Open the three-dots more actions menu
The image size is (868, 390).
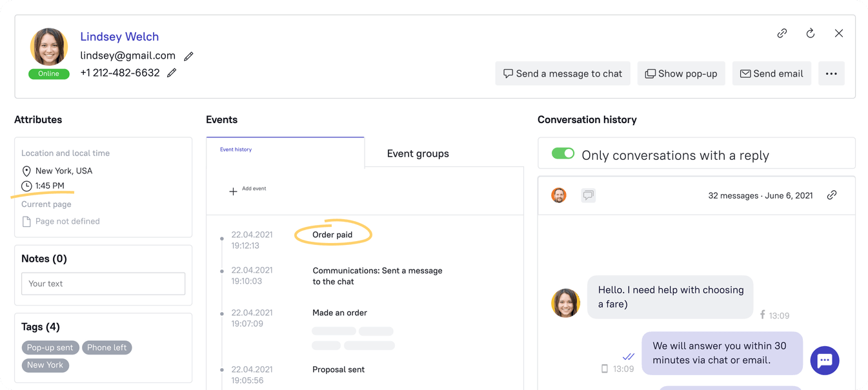point(831,73)
